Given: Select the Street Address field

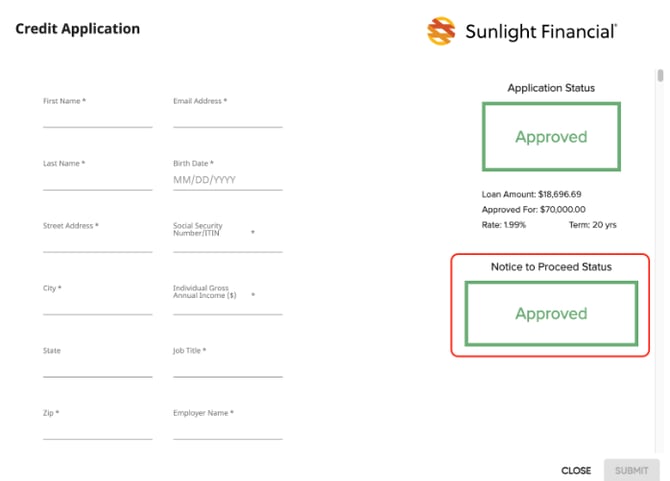Looking at the screenshot, I should [97, 243].
